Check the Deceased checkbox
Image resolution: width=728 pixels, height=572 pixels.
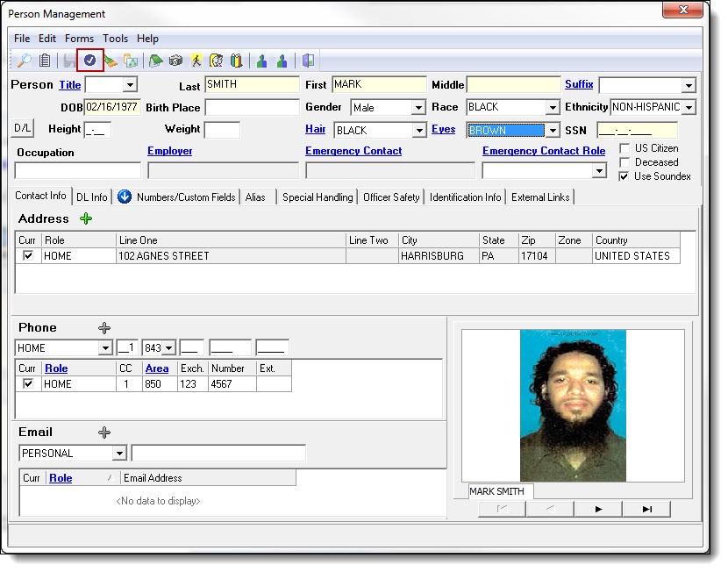point(625,162)
